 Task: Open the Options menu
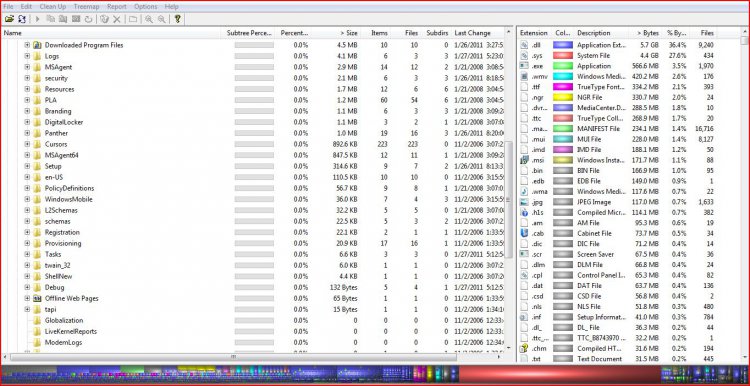[x=145, y=7]
